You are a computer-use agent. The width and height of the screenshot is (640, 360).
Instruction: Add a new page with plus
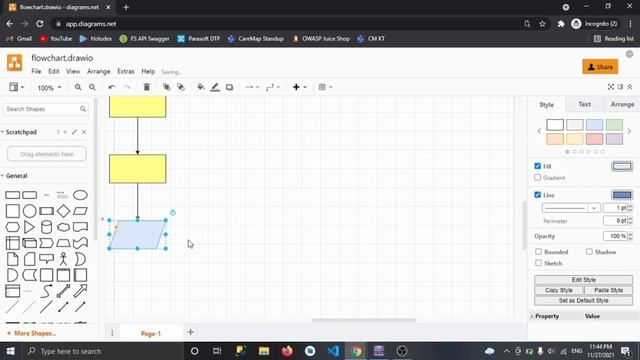(191, 332)
